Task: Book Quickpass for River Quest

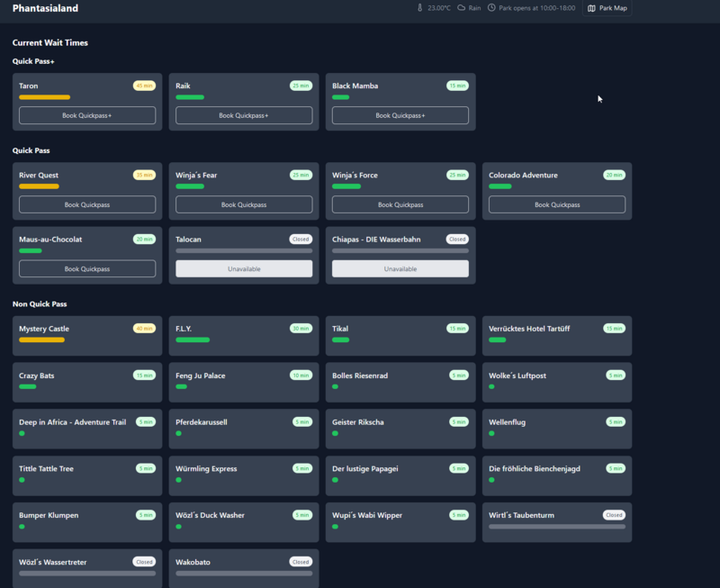Action: coord(87,204)
